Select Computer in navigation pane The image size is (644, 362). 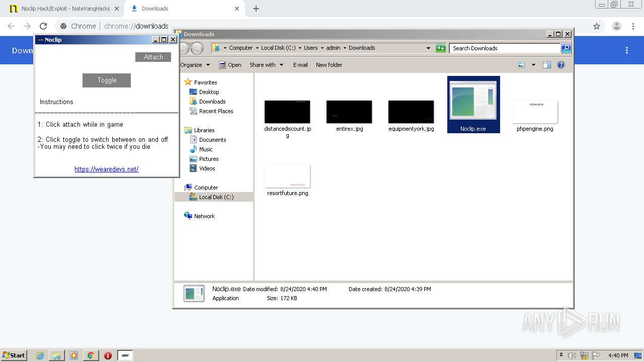[x=206, y=188]
